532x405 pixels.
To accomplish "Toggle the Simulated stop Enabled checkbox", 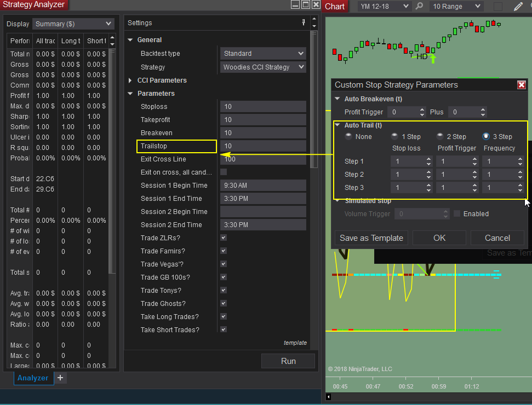I will [x=457, y=213].
